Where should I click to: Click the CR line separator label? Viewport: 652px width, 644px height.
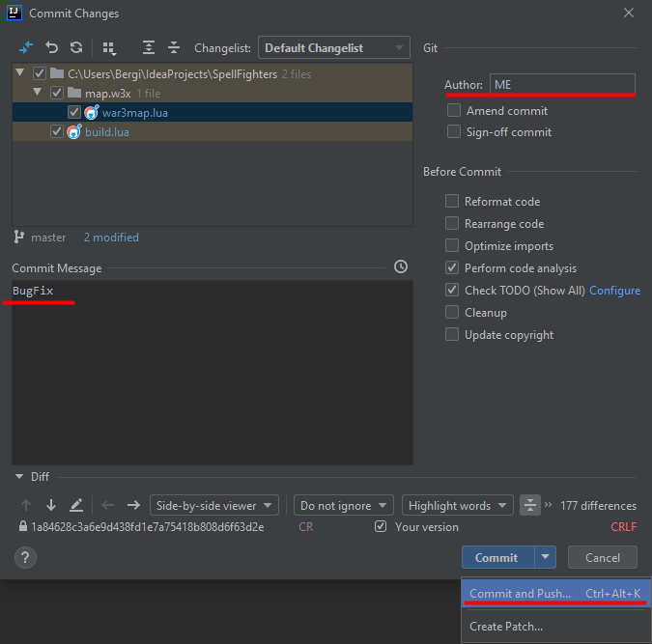305,527
